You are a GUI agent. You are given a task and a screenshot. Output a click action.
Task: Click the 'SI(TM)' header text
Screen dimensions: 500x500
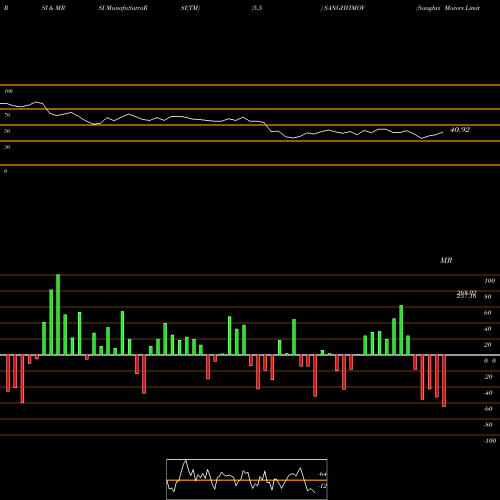click(190, 8)
